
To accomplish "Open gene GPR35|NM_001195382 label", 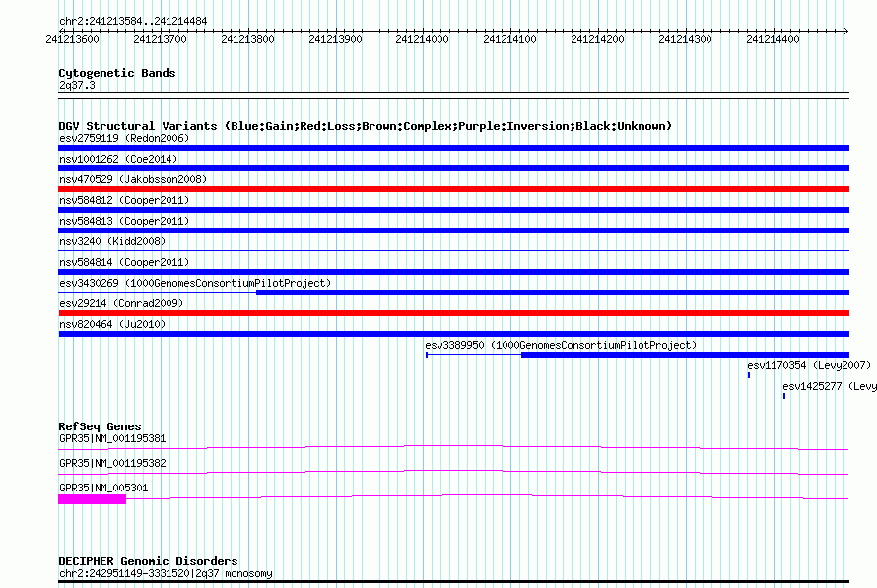I will click(112, 463).
